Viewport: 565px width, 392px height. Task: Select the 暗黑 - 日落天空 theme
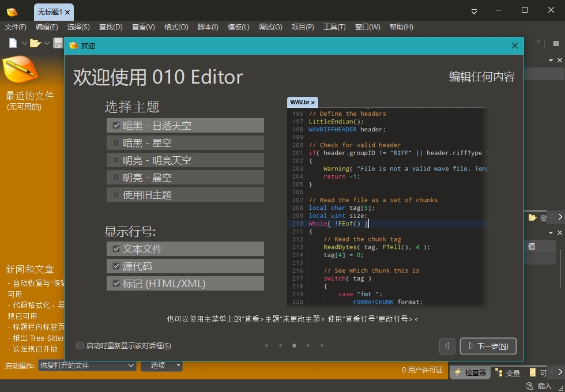[185, 126]
